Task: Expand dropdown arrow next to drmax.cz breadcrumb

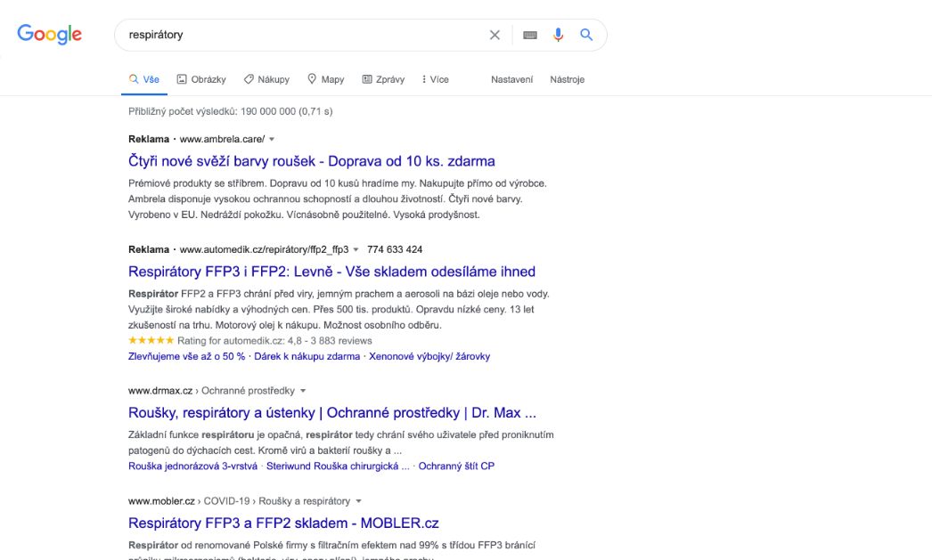Action: click(303, 392)
